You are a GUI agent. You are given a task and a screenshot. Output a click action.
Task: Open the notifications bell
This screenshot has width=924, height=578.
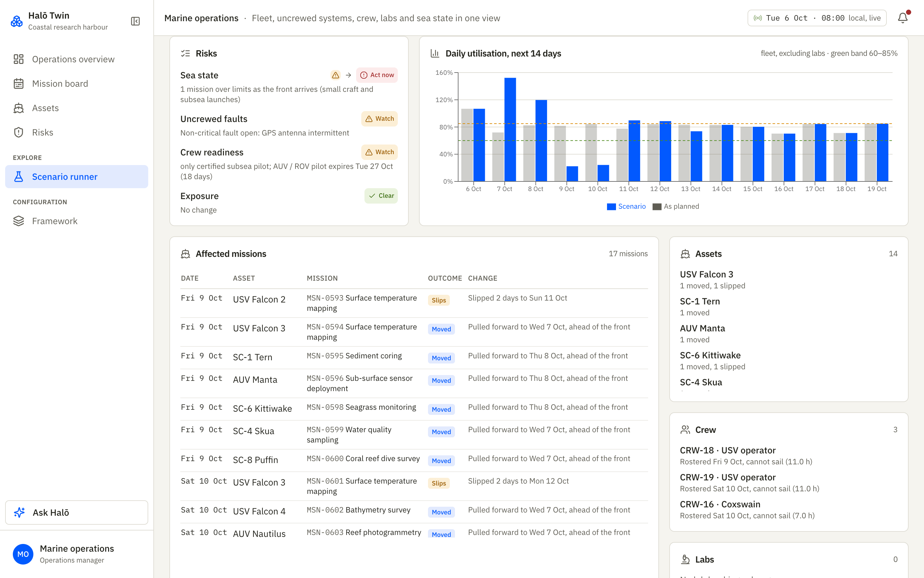click(903, 18)
